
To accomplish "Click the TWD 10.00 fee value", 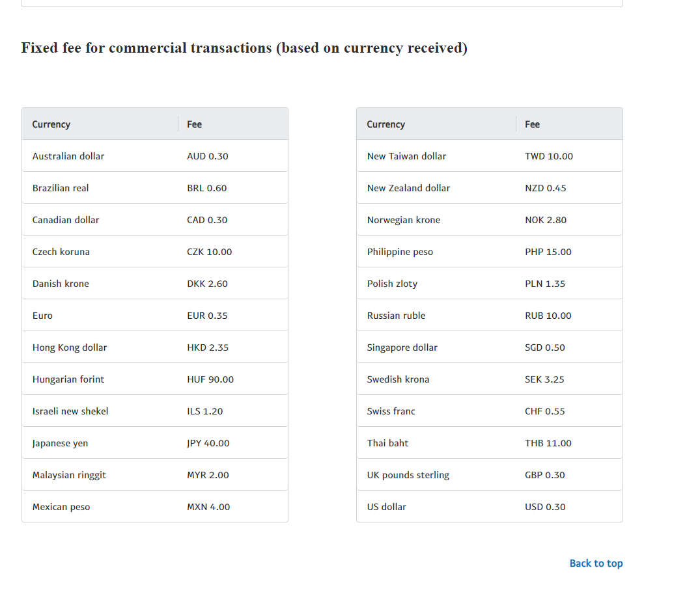I will click(x=549, y=156).
